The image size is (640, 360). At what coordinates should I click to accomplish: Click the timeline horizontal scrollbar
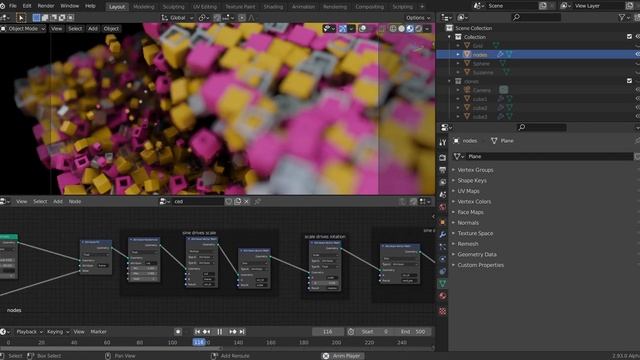point(111,349)
